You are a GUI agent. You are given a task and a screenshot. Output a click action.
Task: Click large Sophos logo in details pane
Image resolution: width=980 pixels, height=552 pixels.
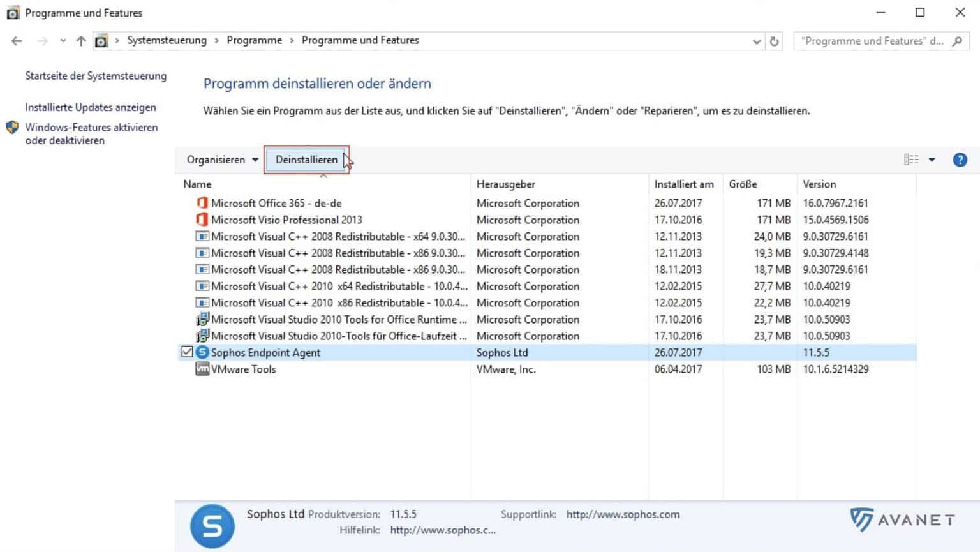[212, 526]
